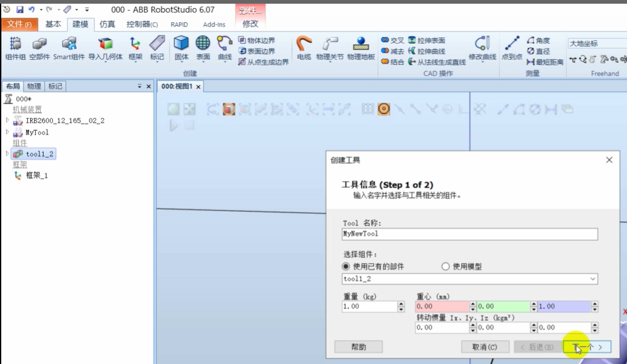Switch to the 标记 panel tab
This screenshot has width=627, height=364.
pos(55,86)
